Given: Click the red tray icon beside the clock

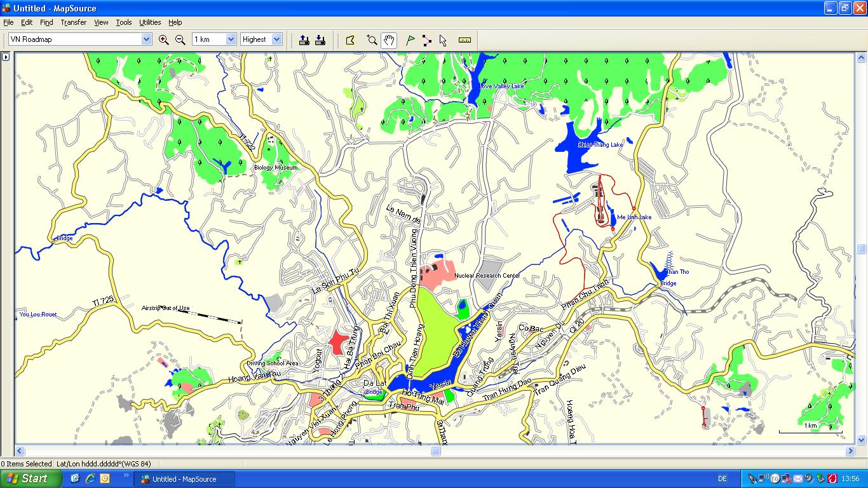Looking at the screenshot, I should (832, 478).
